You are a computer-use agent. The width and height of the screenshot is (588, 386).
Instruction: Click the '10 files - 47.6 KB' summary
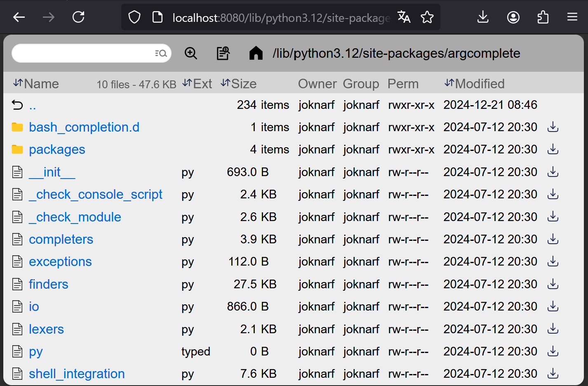pos(136,85)
